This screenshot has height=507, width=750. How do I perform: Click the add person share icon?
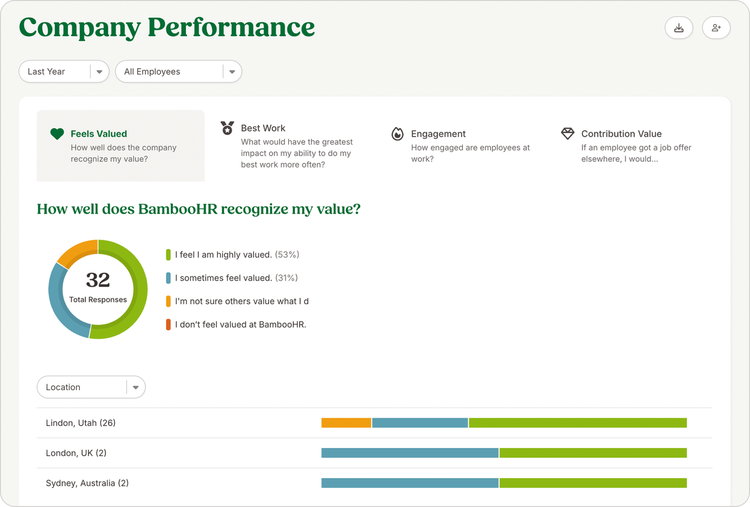pos(716,28)
